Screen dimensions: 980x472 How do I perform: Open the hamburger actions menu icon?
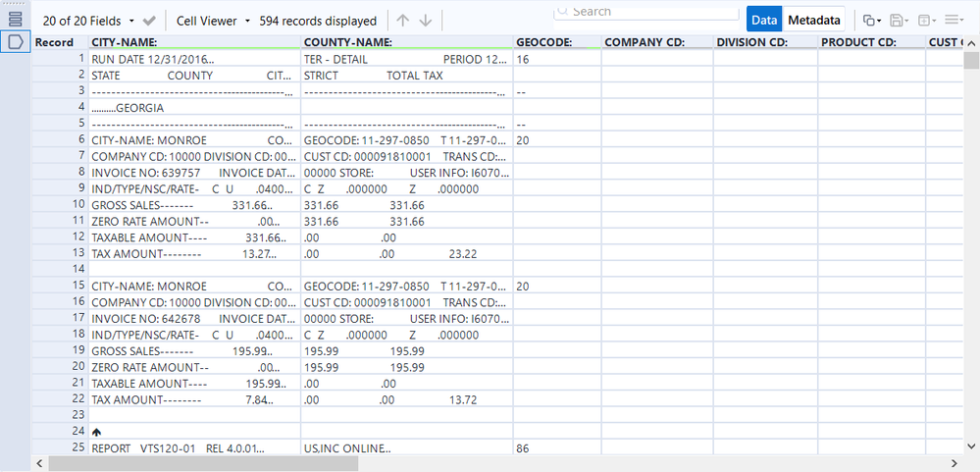(x=954, y=21)
